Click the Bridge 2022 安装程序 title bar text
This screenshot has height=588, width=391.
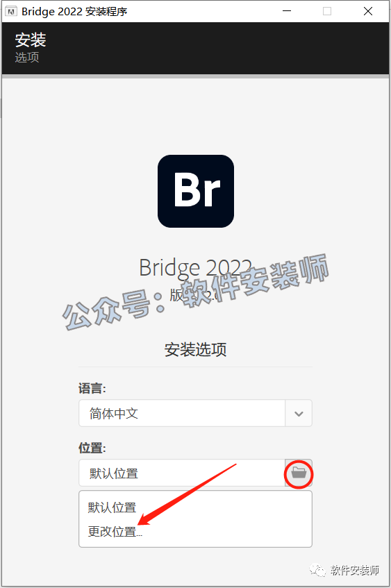click(x=74, y=12)
